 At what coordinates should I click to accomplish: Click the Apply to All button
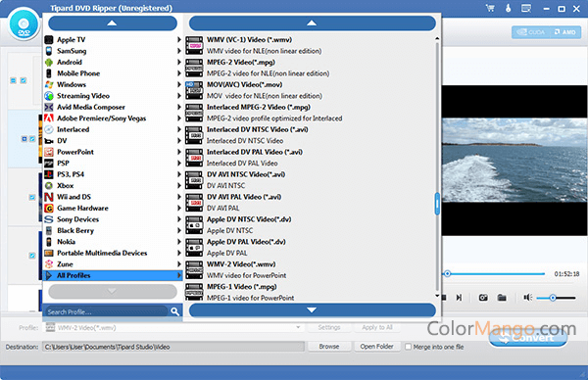[377, 327]
